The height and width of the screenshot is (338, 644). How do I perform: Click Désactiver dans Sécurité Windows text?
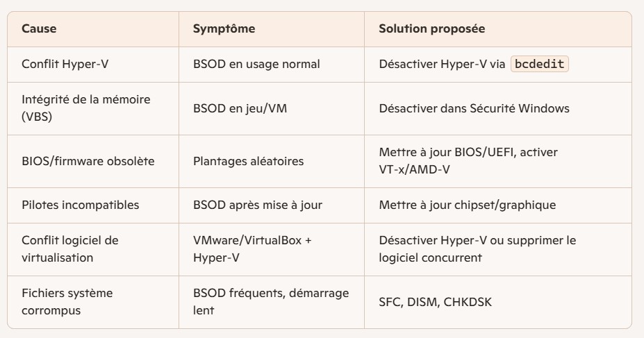(474, 108)
